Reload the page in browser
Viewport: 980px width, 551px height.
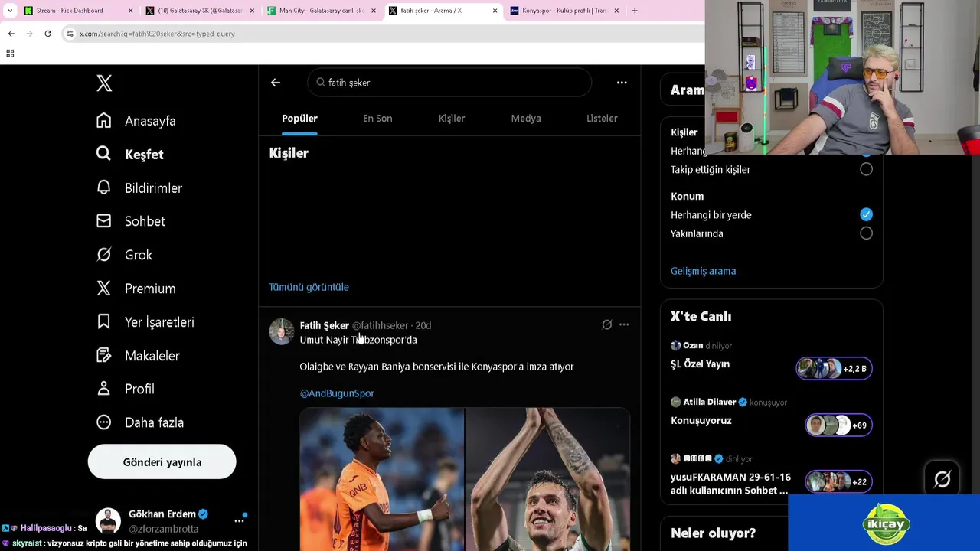click(x=47, y=34)
